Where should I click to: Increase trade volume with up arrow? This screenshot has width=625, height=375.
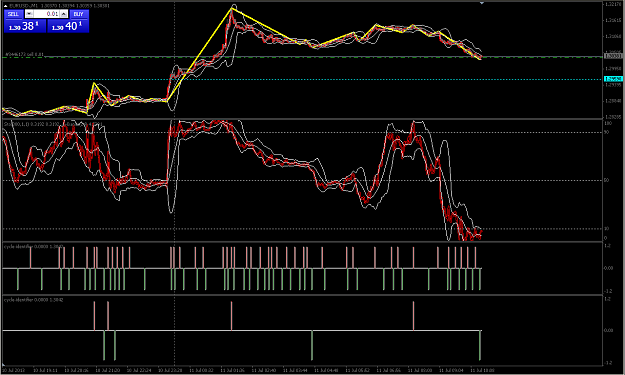[64, 14]
